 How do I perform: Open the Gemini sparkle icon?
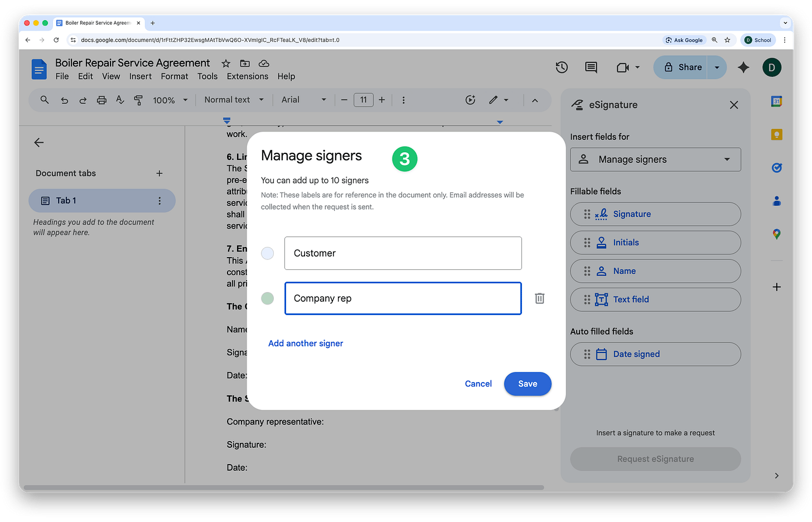click(x=743, y=67)
